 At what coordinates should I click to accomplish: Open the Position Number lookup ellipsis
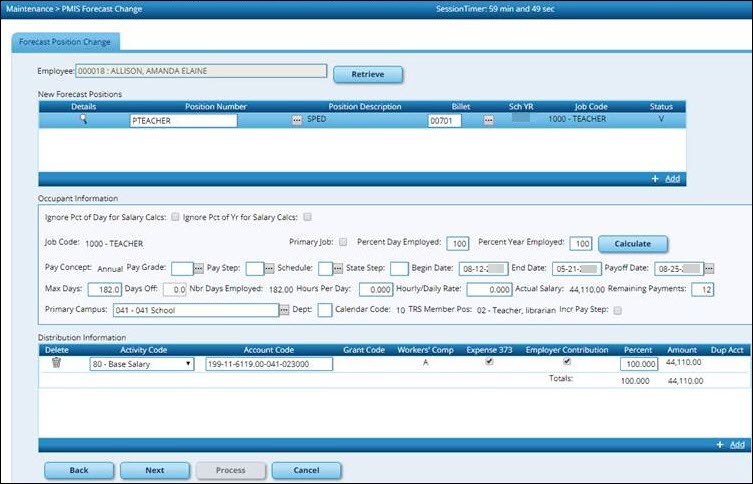[296, 120]
